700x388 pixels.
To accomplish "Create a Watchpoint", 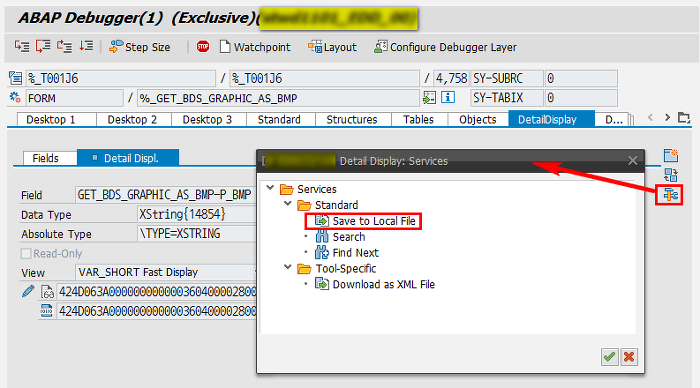I will coord(255,47).
